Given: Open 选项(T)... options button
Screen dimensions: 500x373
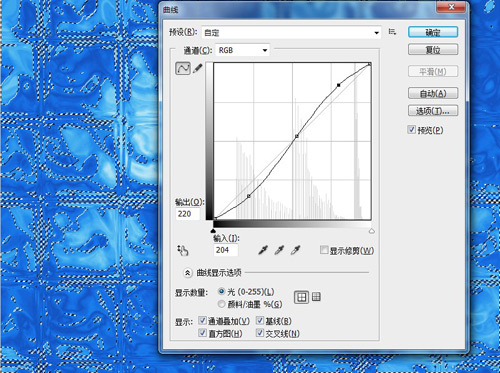Looking at the screenshot, I should [x=433, y=111].
